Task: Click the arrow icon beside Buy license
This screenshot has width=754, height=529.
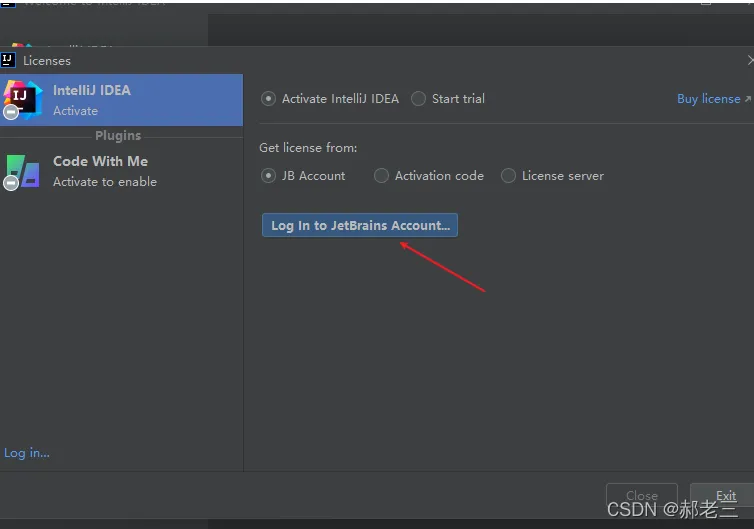Action: [x=748, y=99]
